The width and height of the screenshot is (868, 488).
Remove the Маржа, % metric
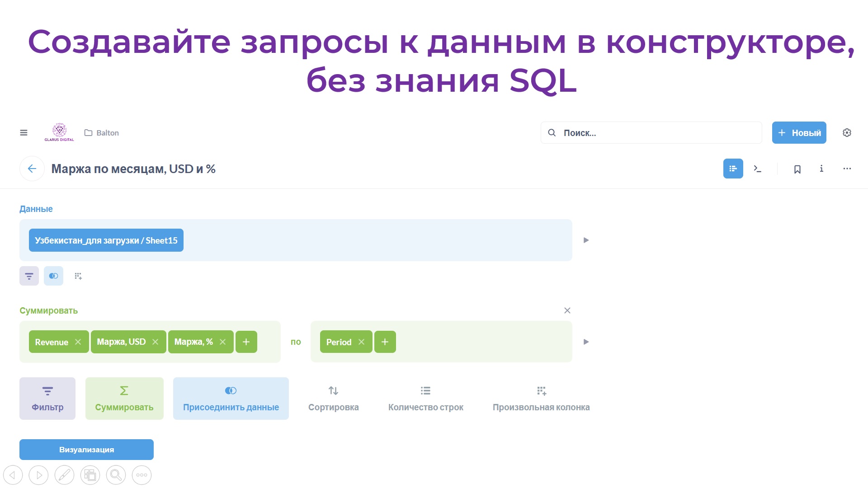pos(222,342)
